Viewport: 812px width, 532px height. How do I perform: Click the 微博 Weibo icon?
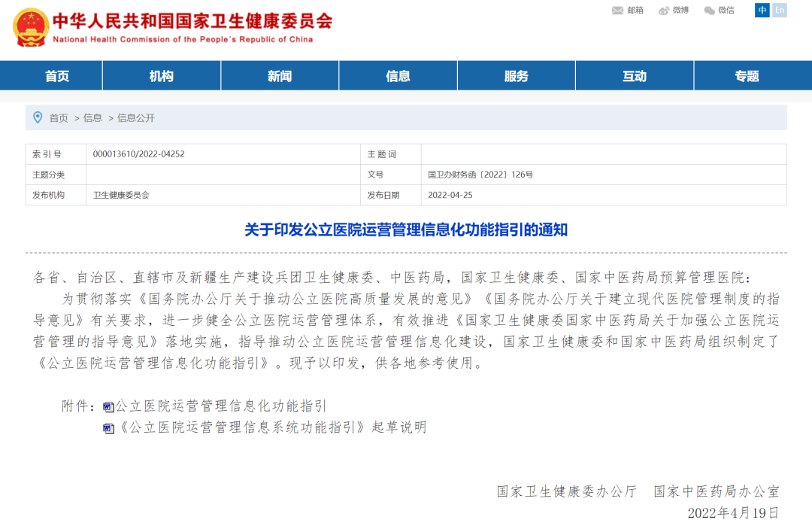pyautogui.click(x=664, y=11)
